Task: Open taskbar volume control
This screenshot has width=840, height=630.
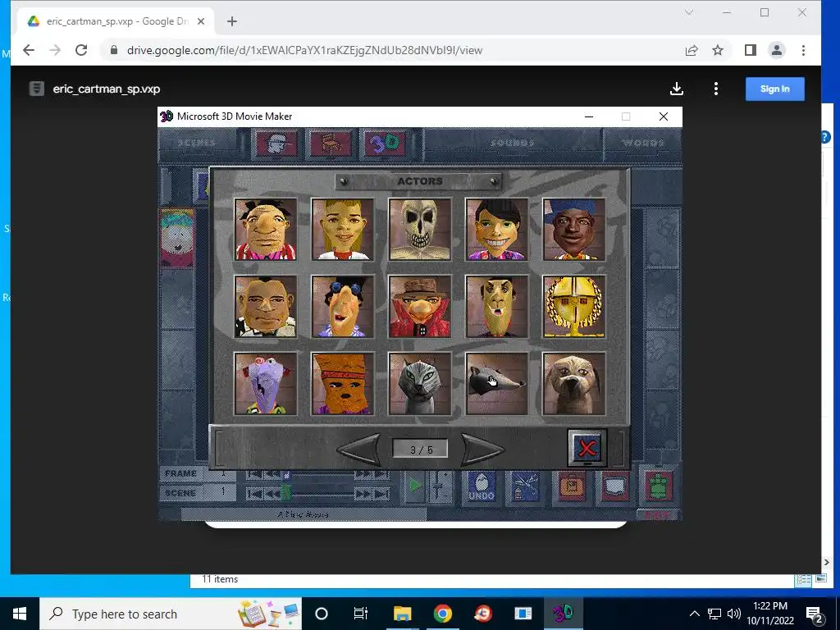Action: pos(734,614)
